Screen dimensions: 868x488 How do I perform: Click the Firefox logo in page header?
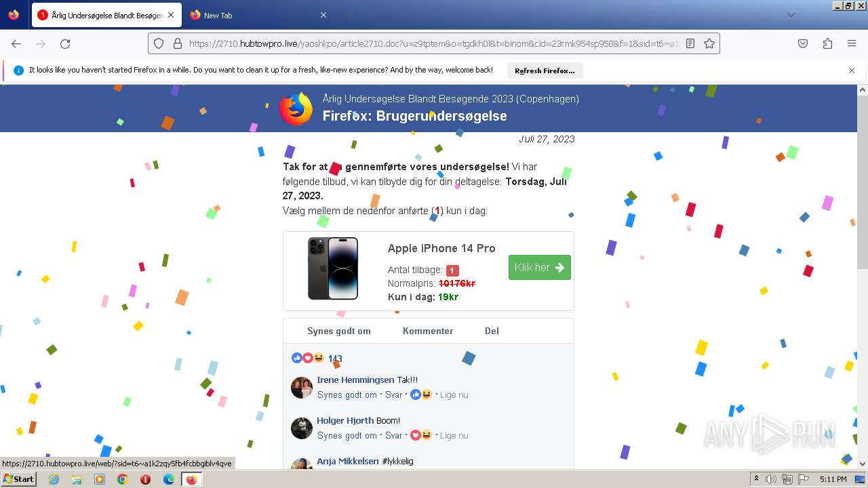pyautogui.click(x=296, y=108)
